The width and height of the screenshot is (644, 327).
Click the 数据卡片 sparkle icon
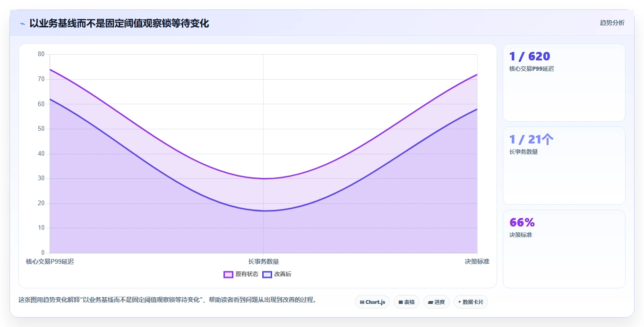[459, 302]
